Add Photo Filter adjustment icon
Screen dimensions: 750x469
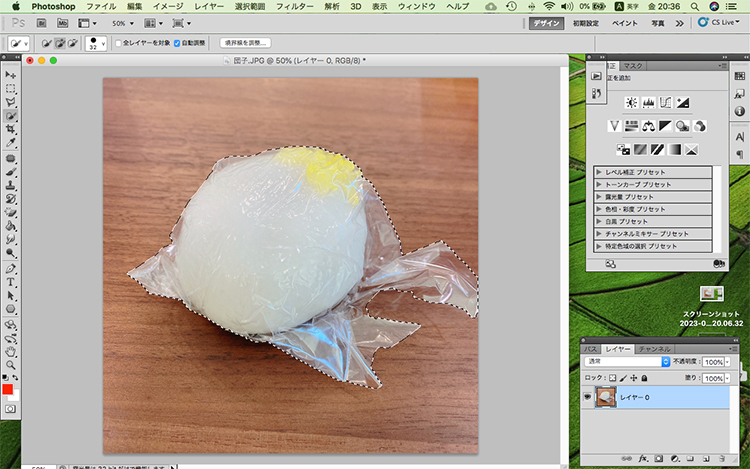[x=683, y=126]
